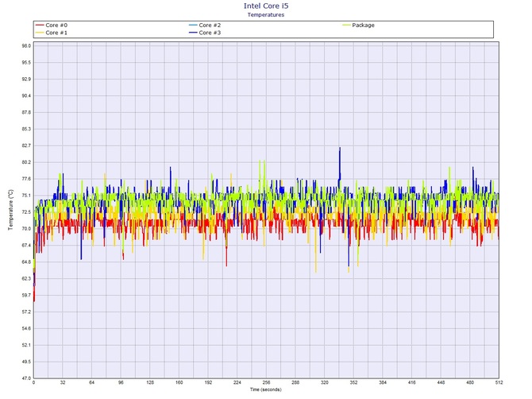Viewport: 532px width, 399px height.
Task: Click the Time (seconds) axis label
Action: tap(266, 389)
